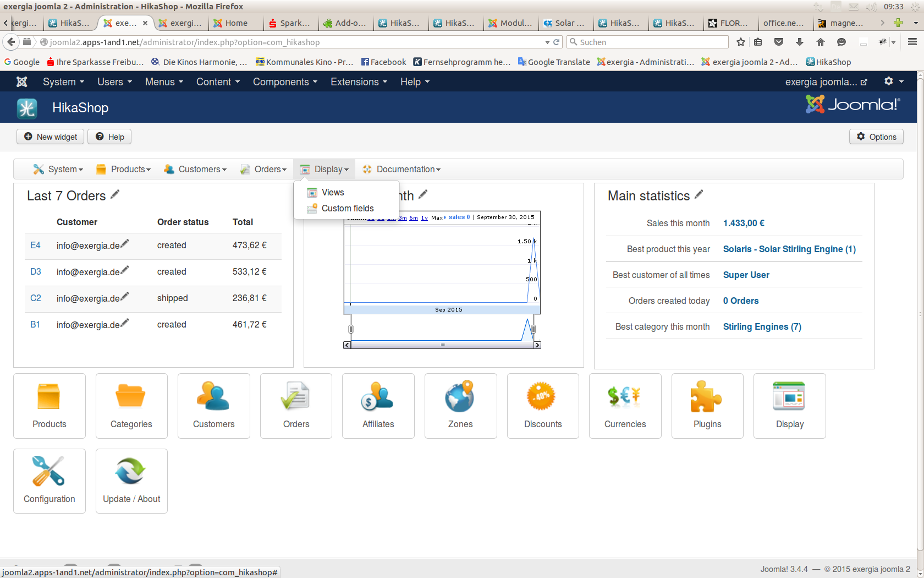Click the New widget button
This screenshot has width=924, height=578.
(51, 137)
